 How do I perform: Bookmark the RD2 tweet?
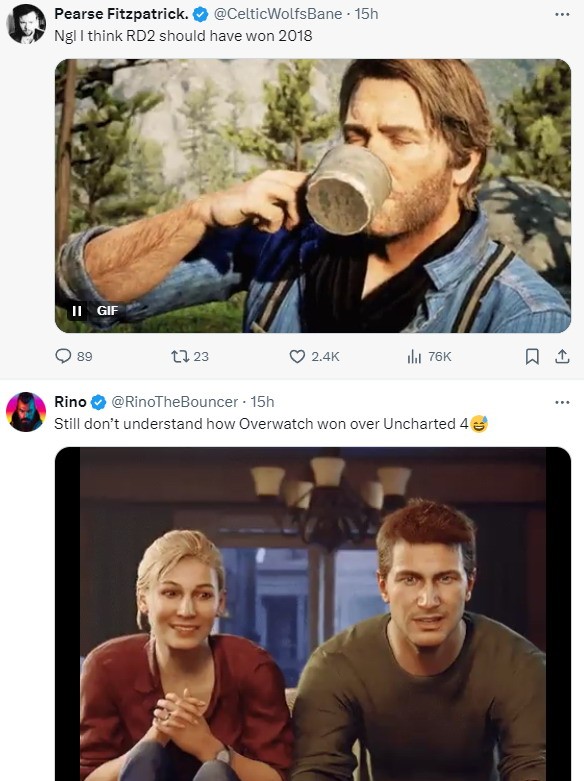(x=532, y=356)
